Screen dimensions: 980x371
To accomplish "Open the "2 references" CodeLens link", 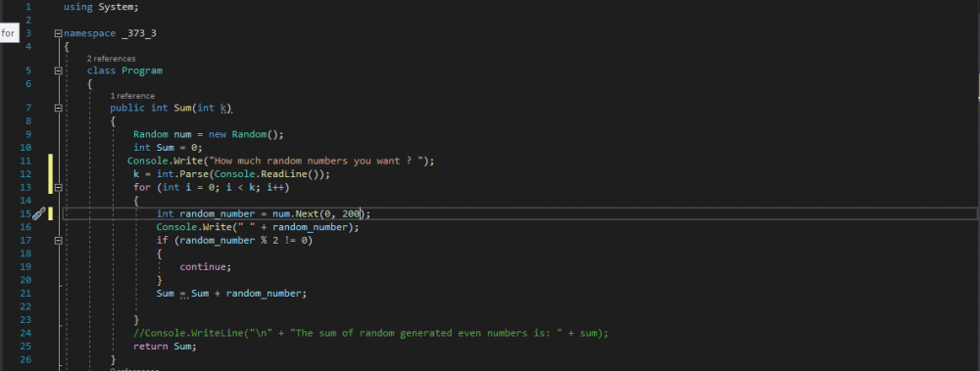I will pyautogui.click(x=112, y=59).
